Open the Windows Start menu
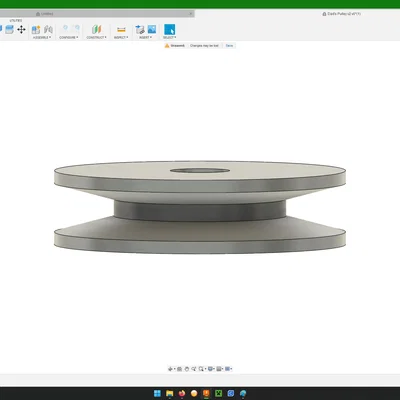400x400 pixels. coord(157,393)
